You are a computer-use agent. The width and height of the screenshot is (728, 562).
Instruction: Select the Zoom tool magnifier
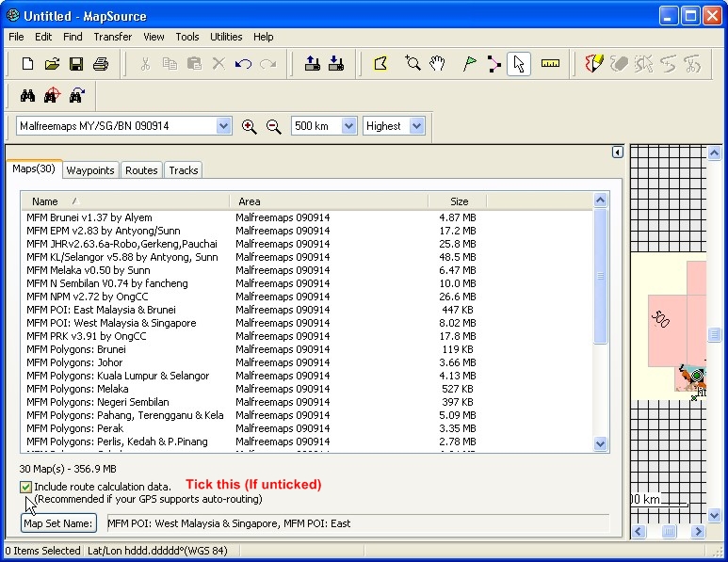coord(413,64)
